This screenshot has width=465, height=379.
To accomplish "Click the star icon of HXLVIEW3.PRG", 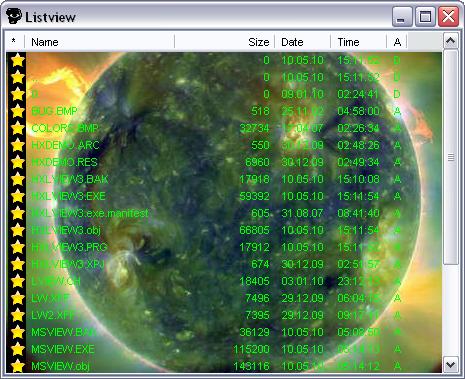I will pos(18,247).
